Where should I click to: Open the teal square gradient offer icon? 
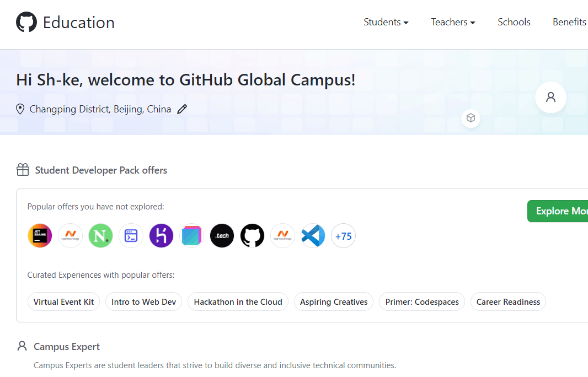click(191, 236)
